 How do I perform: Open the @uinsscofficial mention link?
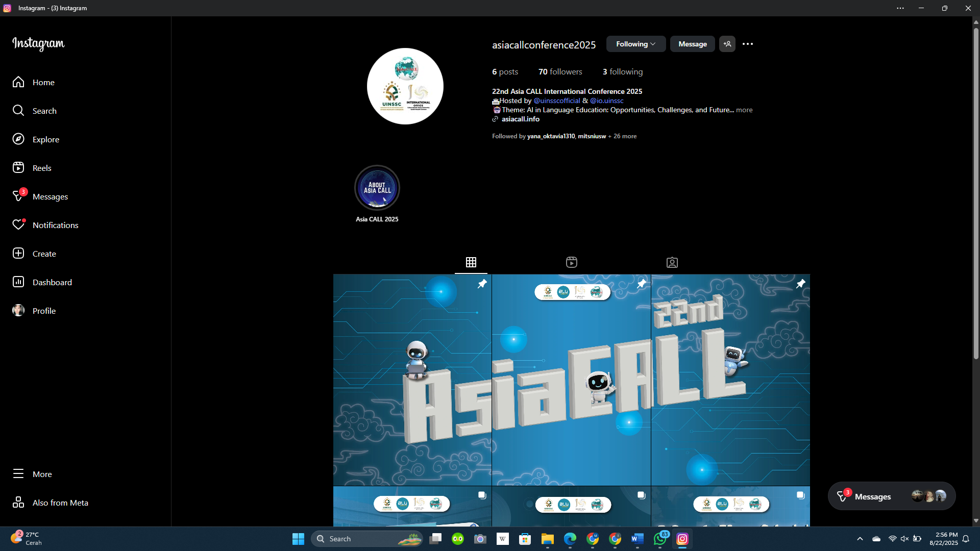557,101
